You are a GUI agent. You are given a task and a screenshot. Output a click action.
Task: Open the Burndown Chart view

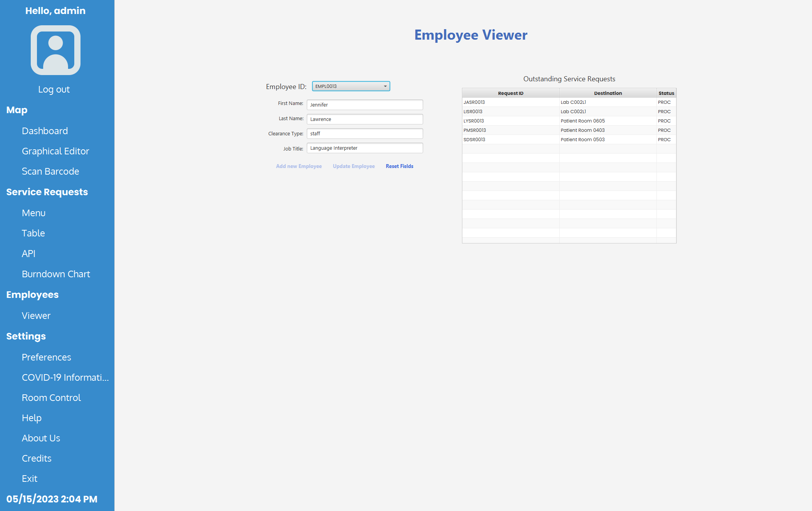56,274
